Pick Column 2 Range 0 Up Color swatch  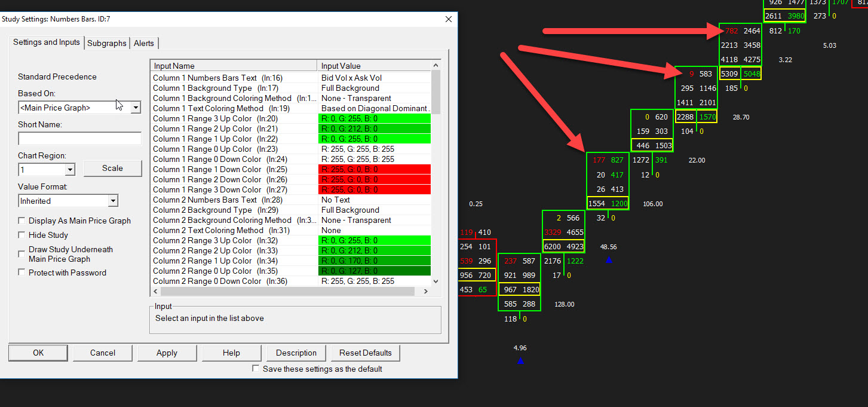(x=375, y=271)
